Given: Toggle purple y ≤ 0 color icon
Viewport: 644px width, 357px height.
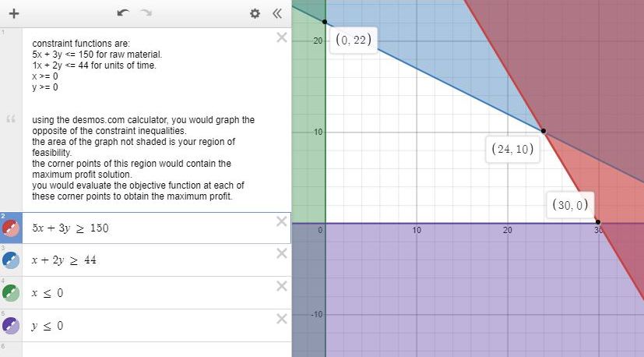Looking at the screenshot, I should (11, 326).
